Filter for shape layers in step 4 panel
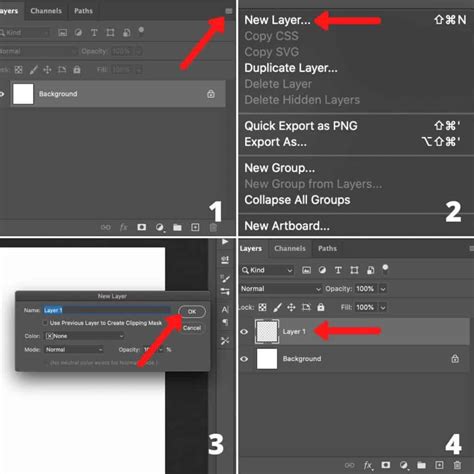 354,270
